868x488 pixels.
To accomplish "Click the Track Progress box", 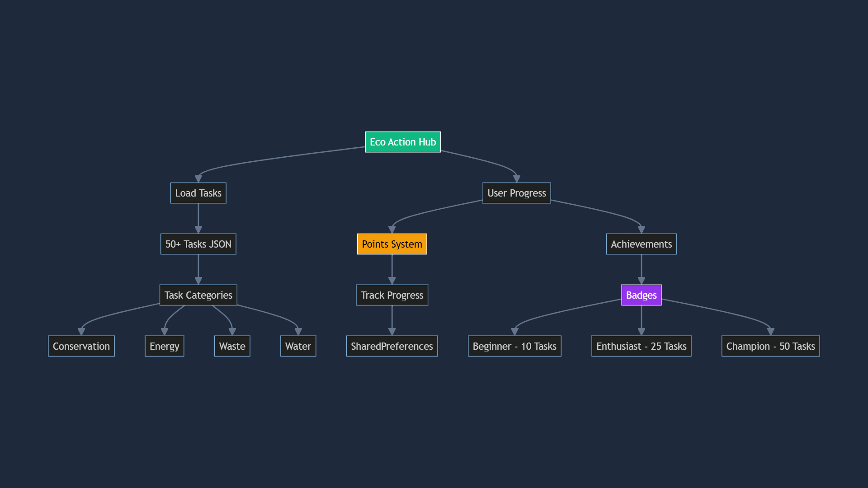I will point(392,295).
